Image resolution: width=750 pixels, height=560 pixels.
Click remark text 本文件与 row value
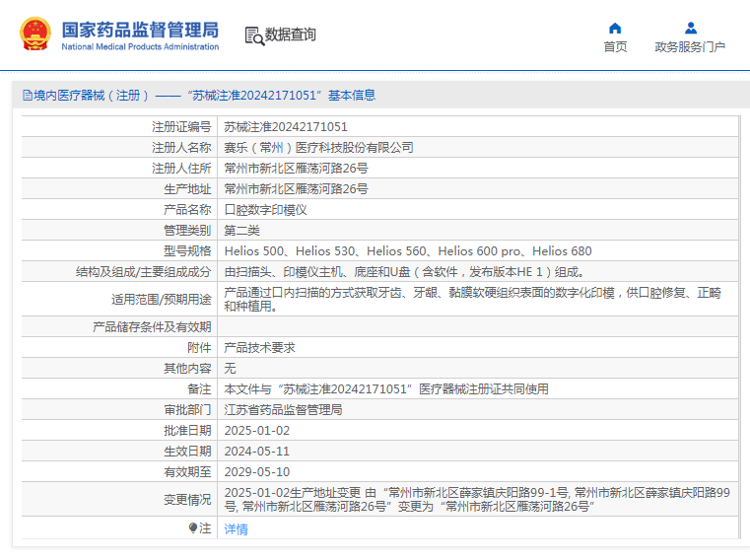[386, 389]
